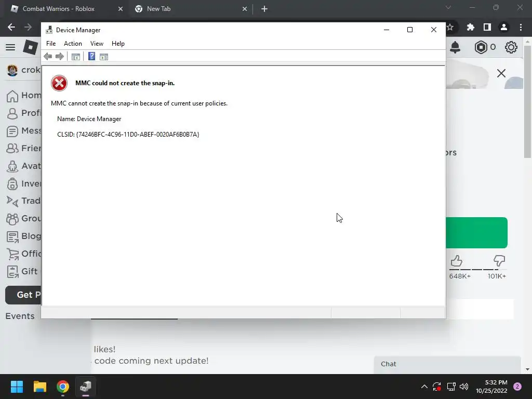Go to Home in Roblox sidebar
The width and height of the screenshot is (532, 399).
click(24, 96)
